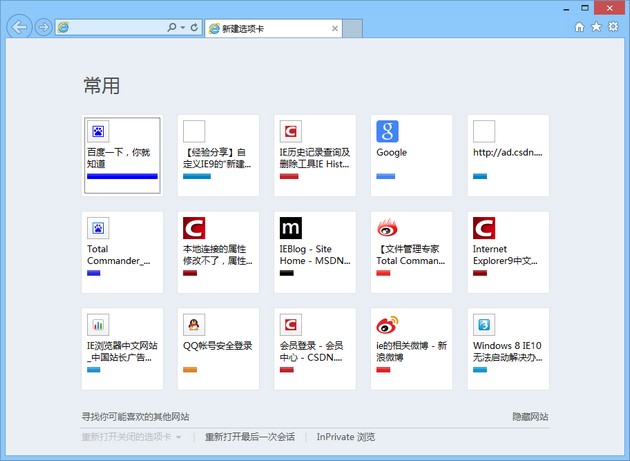Click CSDN icon on IE历史记录查询 tile
The width and height of the screenshot is (630, 461).
(x=291, y=131)
